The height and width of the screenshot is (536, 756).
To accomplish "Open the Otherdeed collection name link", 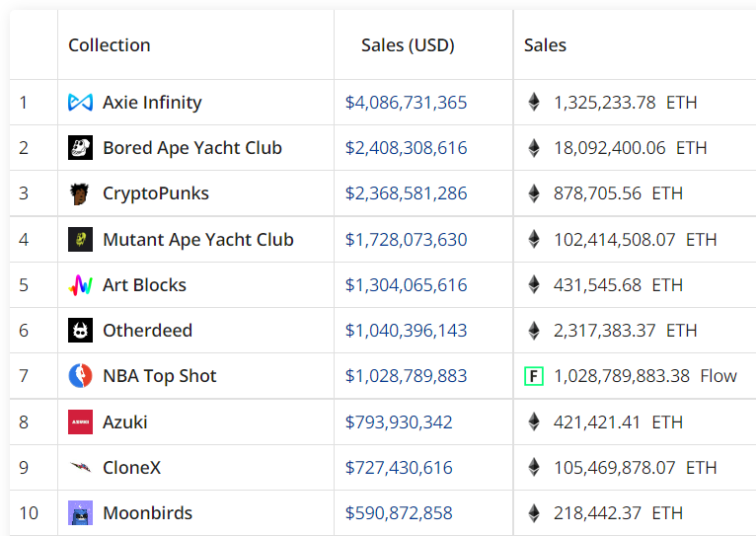I will 147,330.
